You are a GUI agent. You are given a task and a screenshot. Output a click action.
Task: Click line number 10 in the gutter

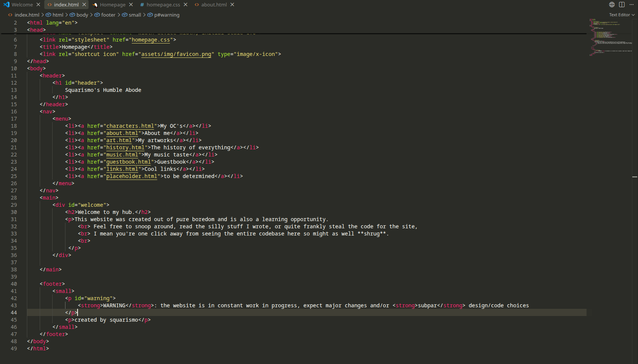point(14,68)
